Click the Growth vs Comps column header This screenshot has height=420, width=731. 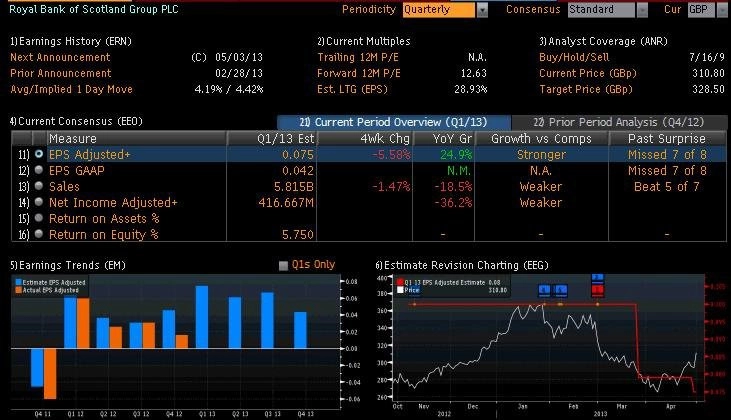(x=541, y=138)
